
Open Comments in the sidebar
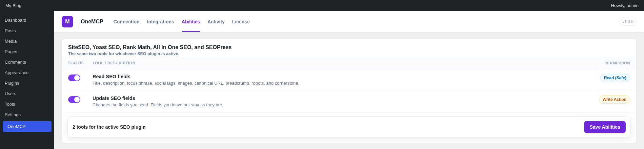click(27, 62)
